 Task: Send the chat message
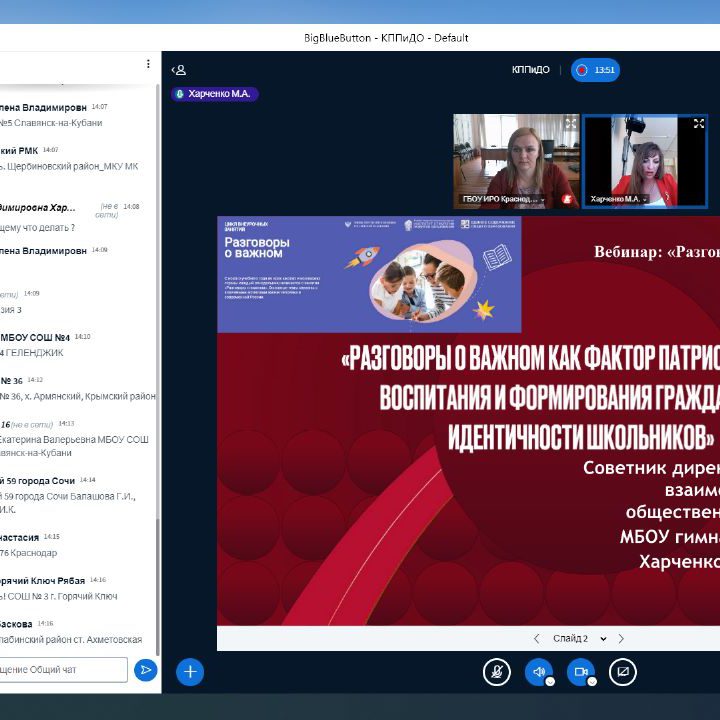[x=146, y=670]
